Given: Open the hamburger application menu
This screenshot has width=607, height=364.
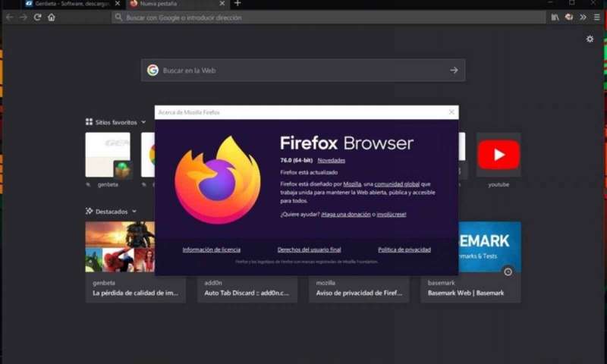Looking at the screenshot, I should point(597,17).
